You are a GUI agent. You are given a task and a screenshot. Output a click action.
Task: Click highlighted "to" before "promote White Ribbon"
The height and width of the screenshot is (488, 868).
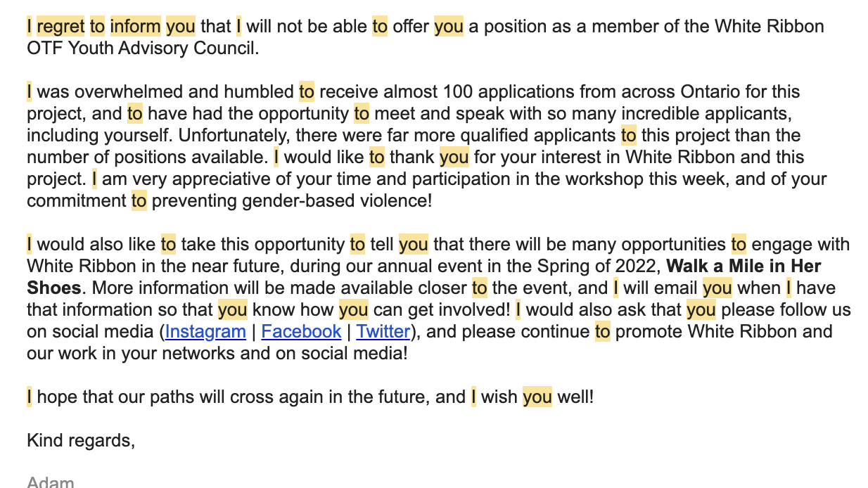click(x=602, y=332)
